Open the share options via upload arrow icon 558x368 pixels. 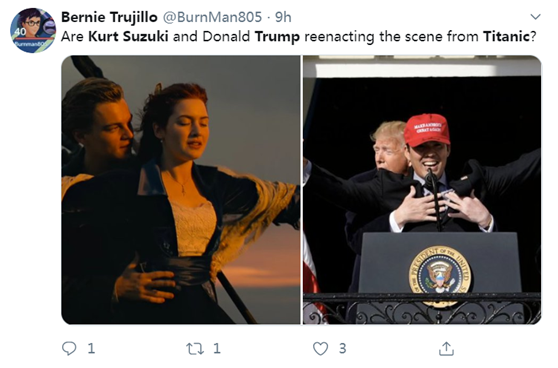pyautogui.click(x=446, y=348)
